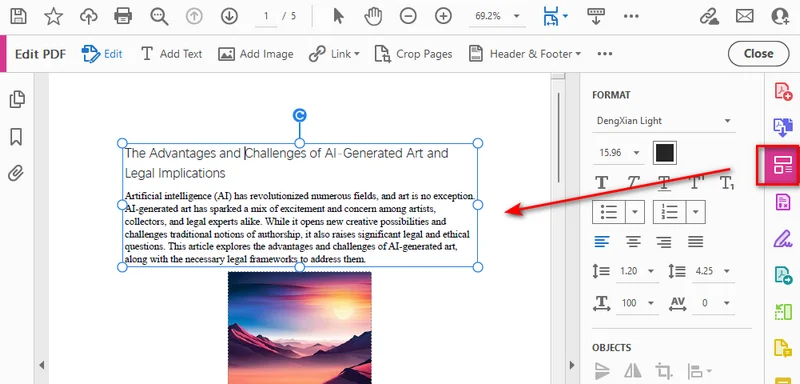This screenshot has height=384, width=800.
Task: Open attachments paperclip panel icon
Action: [16, 173]
